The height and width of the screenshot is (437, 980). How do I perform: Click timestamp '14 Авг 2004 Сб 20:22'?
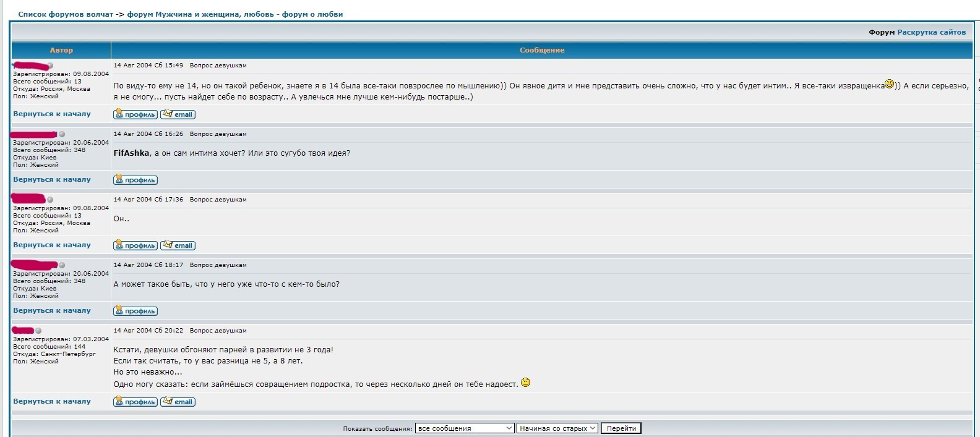point(148,330)
